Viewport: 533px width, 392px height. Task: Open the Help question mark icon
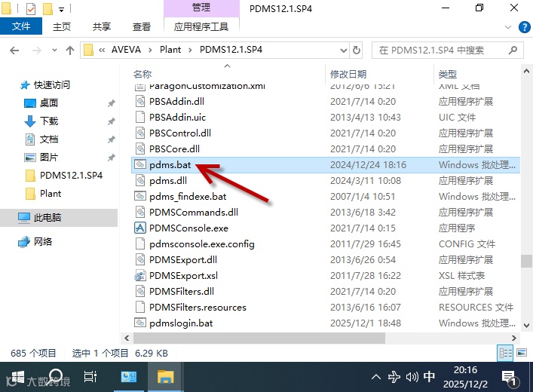pyautogui.click(x=524, y=27)
